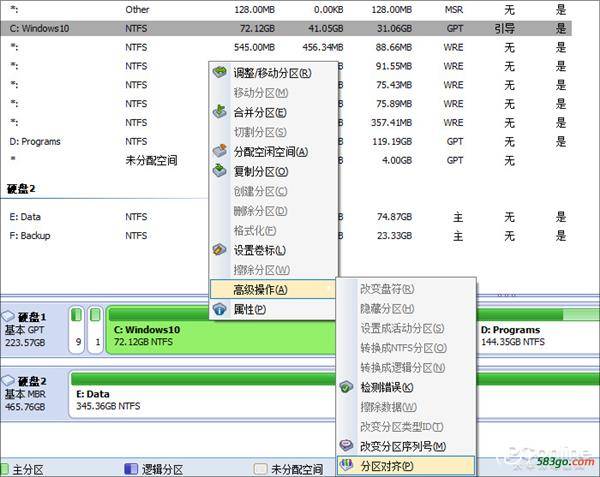The width and height of the screenshot is (600, 477).
Task: Click disabled 格式化(F) menu entry
Action: pyautogui.click(x=273, y=231)
